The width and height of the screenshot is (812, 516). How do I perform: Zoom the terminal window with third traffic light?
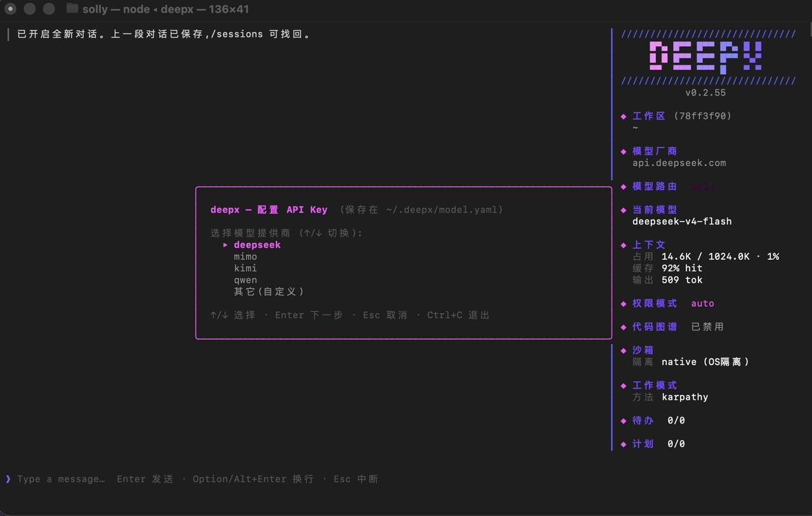tap(49, 9)
